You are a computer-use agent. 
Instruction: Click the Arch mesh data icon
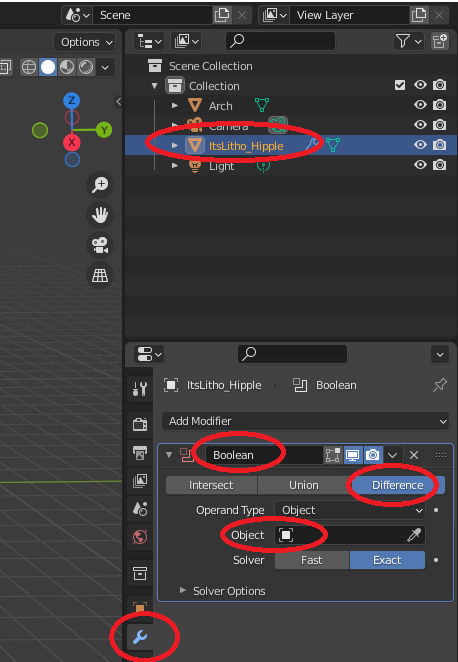point(262,105)
